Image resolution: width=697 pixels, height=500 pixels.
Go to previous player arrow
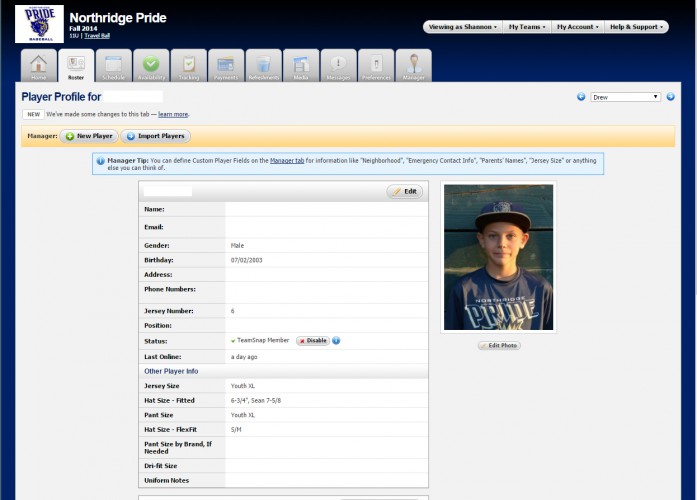582,97
